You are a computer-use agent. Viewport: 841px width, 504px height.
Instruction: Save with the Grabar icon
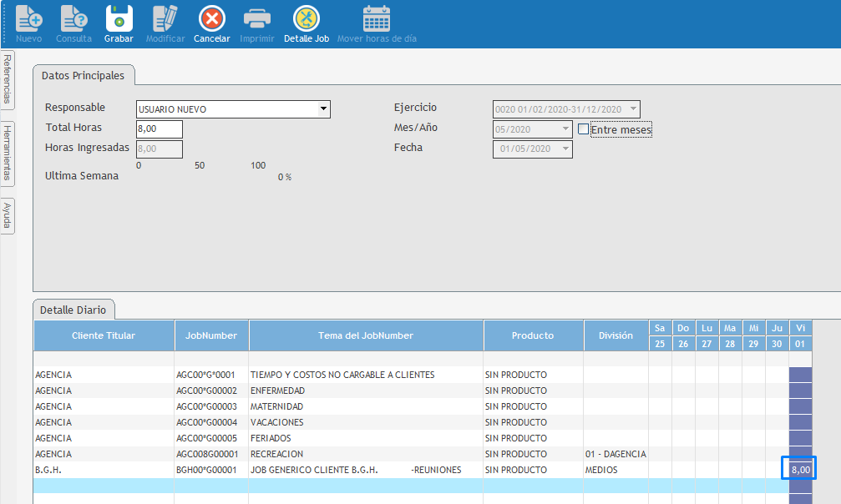coord(119,19)
